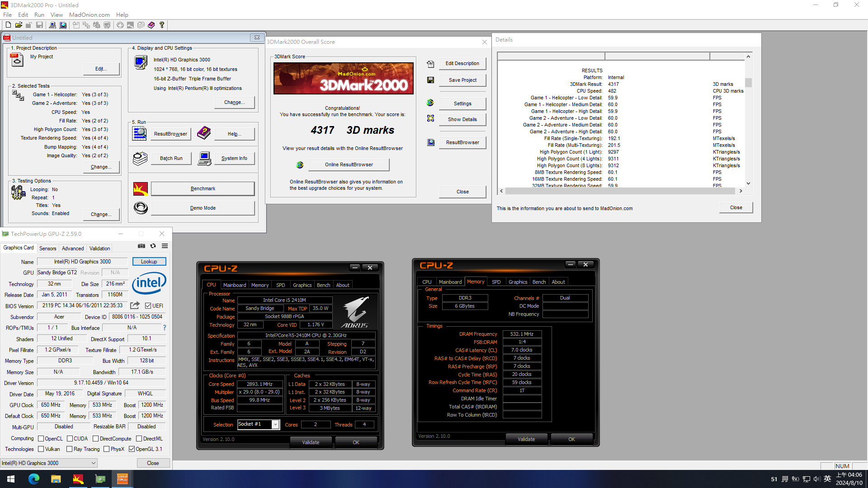868x488 pixels.
Task: Toggle the UEFI checkbox in GPU-Z
Action: (x=148, y=306)
